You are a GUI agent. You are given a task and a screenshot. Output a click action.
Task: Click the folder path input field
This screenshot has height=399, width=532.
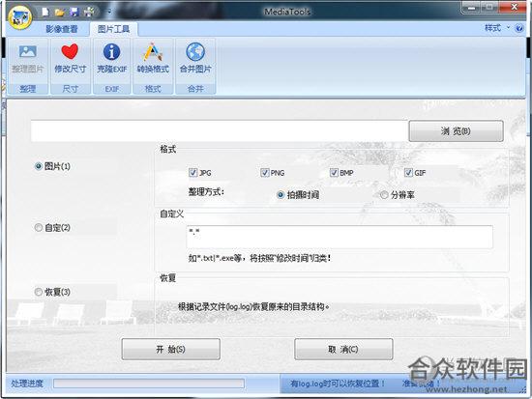[x=220, y=130]
